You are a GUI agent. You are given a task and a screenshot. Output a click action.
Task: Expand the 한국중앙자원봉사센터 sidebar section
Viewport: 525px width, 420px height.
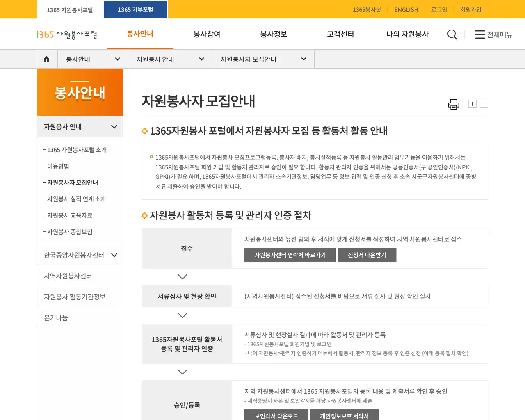(x=114, y=255)
